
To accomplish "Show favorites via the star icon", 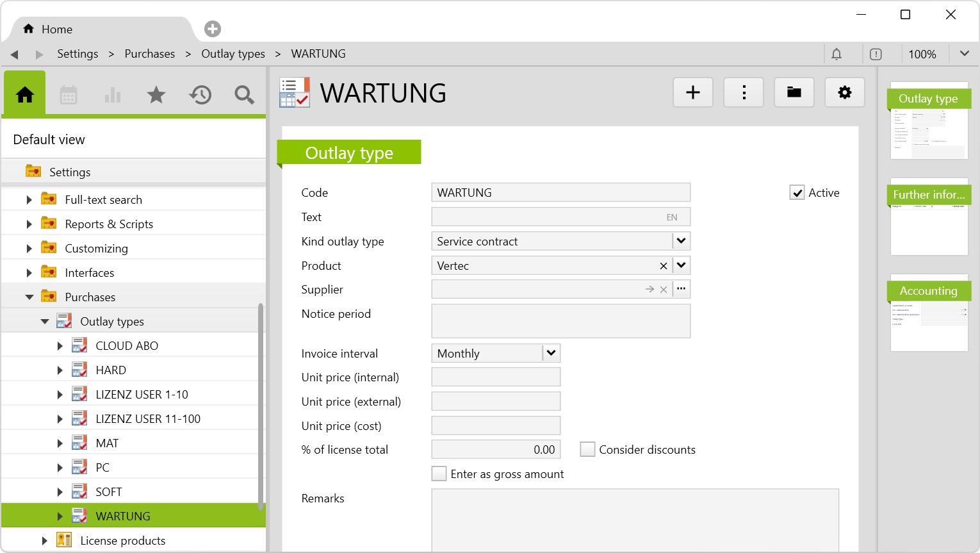I will pos(156,95).
